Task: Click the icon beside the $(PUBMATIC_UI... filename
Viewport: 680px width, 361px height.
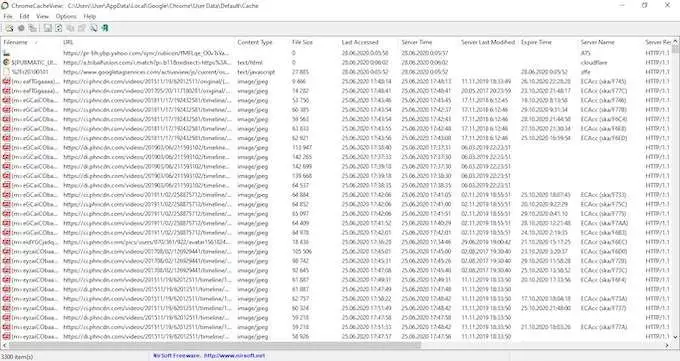Action: [x=6, y=62]
